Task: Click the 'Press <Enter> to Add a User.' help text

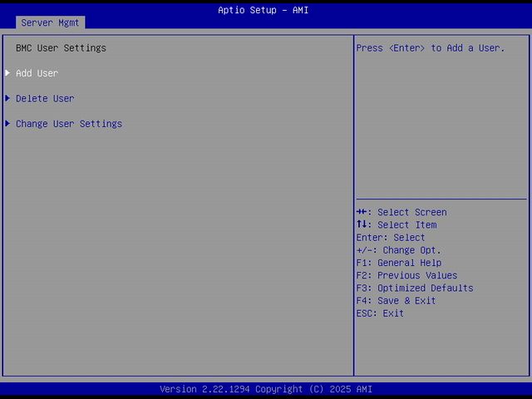Action: click(431, 48)
